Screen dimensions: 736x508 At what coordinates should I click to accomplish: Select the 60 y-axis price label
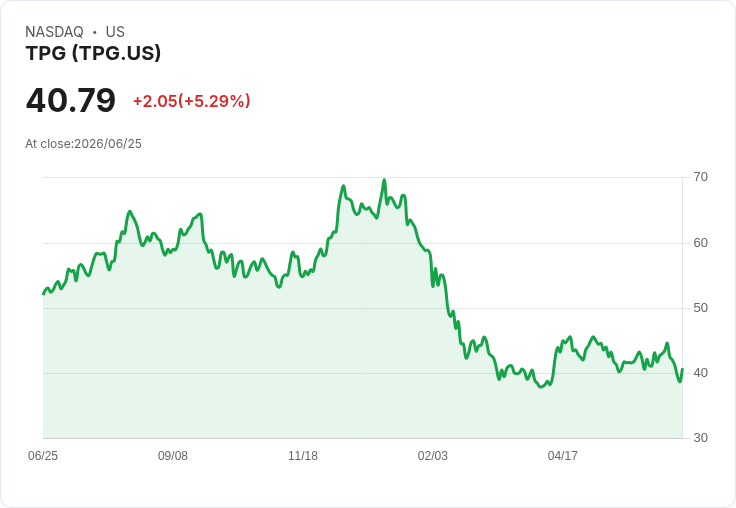tap(700, 243)
